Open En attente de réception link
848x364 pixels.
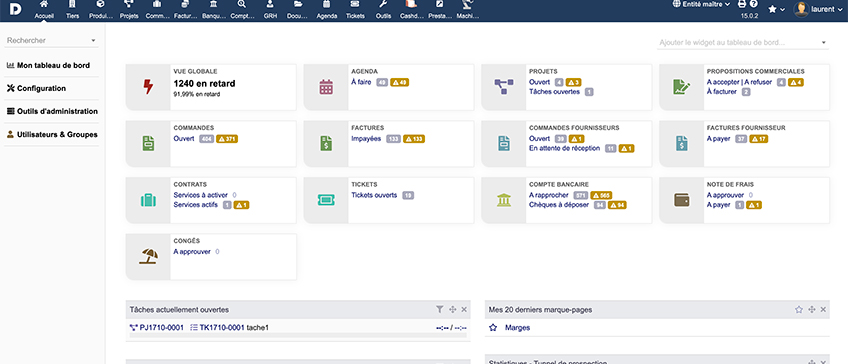(x=565, y=148)
